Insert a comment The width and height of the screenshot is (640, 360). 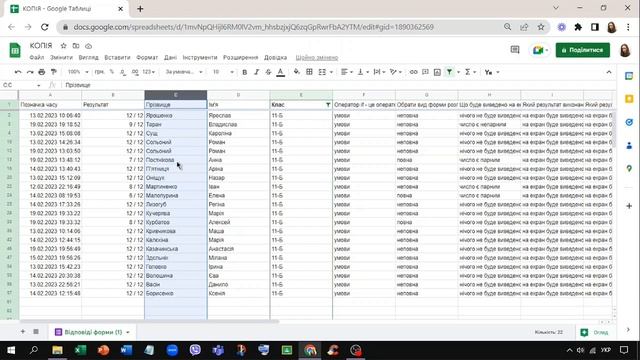(x=425, y=72)
